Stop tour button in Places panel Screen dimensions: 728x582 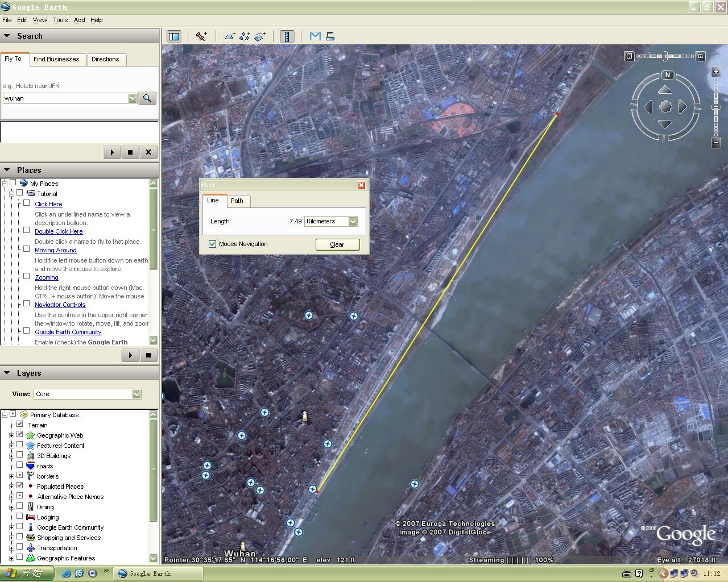tap(148, 355)
